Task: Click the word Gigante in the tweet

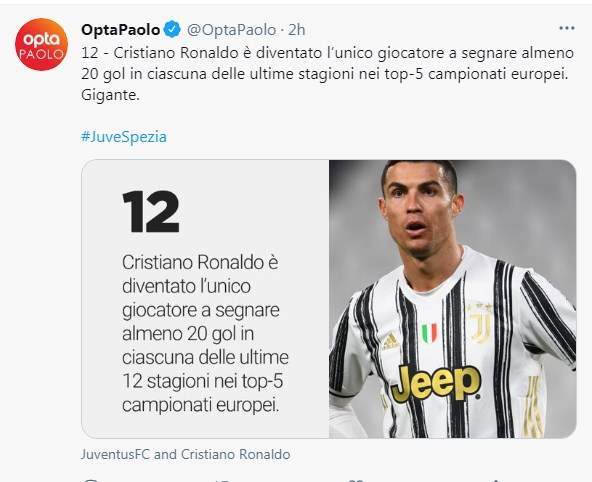Action: pyautogui.click(x=110, y=95)
